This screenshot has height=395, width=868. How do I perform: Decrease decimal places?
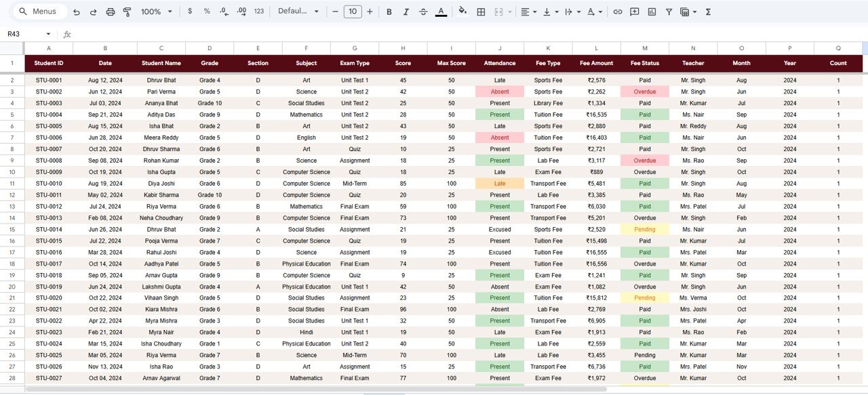[x=224, y=12]
